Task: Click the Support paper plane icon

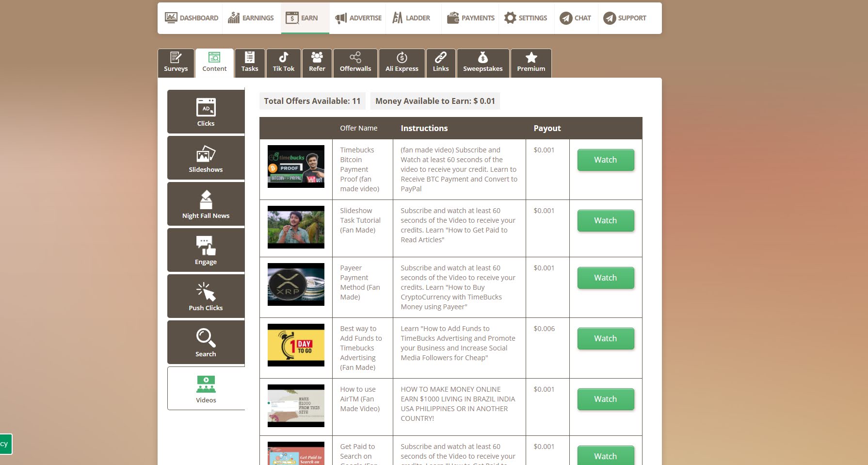Action: (x=610, y=18)
